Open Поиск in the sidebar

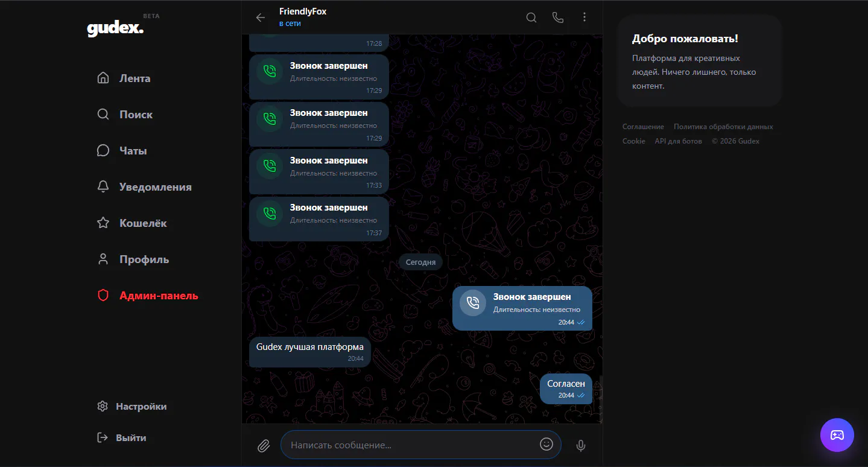(125, 115)
